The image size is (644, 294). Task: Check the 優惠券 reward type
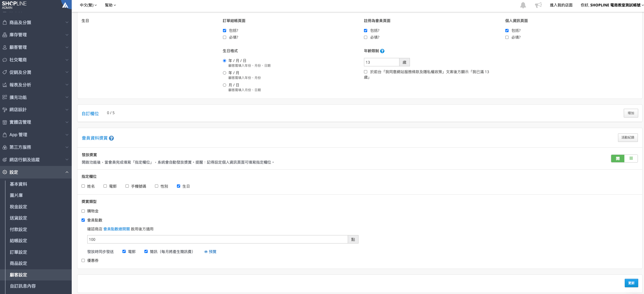click(x=83, y=260)
